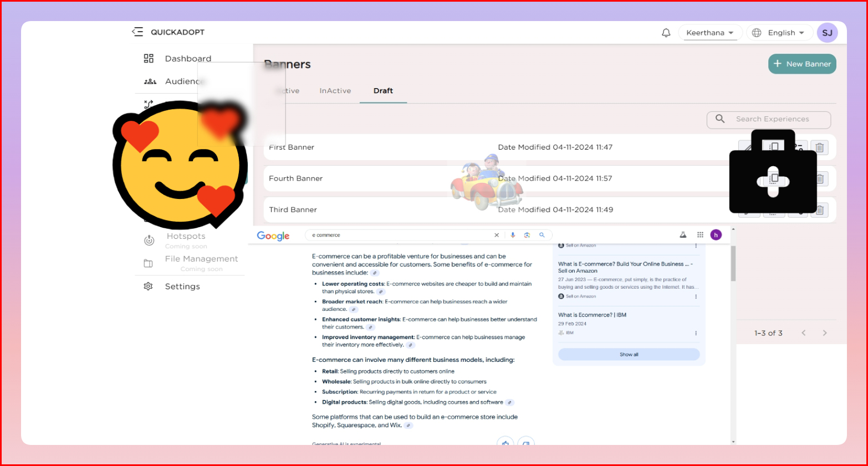The width and height of the screenshot is (868, 466).
Task: Click source link chip after 'Digital products' line
Action: pyautogui.click(x=510, y=402)
